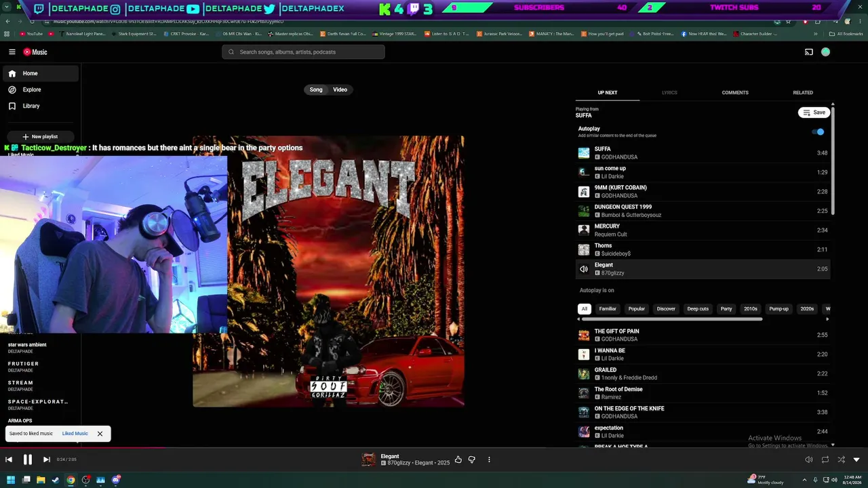The width and height of the screenshot is (868, 488).
Task: Filter autoplay by Deep cuts
Action: point(698,309)
